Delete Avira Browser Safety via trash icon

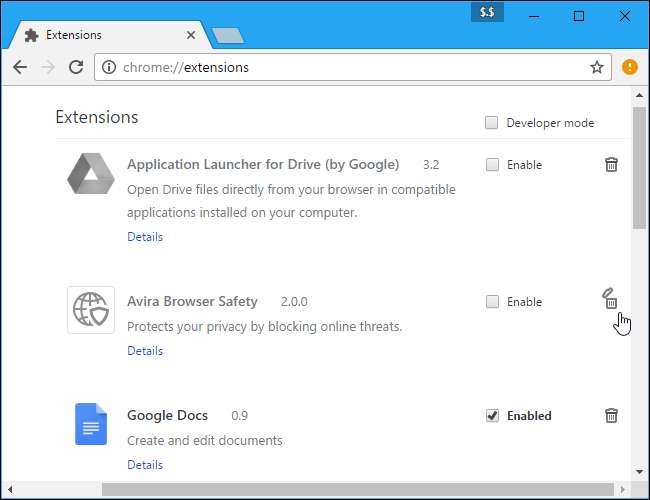click(x=611, y=300)
